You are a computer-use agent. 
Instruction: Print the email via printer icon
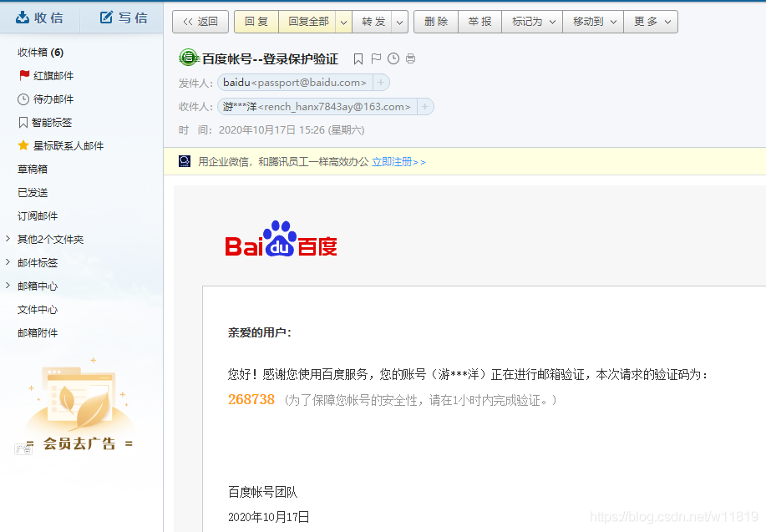point(410,58)
